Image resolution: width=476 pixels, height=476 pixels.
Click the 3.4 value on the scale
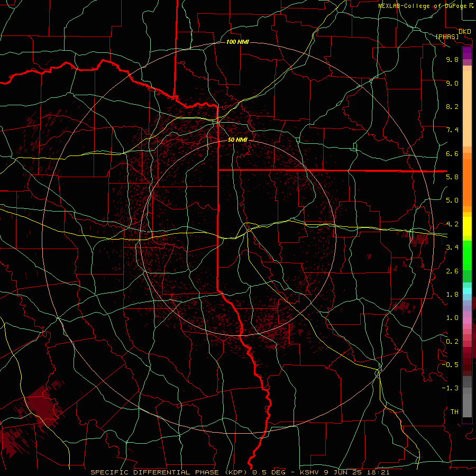(452, 248)
